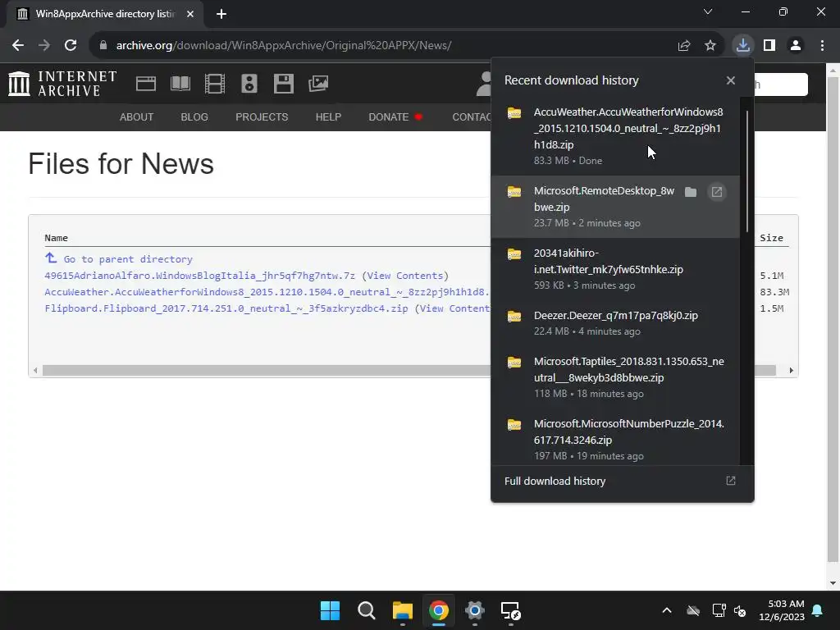The image size is (840, 630).
Task: Click the left arrow of listing scrollbar
Action: (x=35, y=370)
